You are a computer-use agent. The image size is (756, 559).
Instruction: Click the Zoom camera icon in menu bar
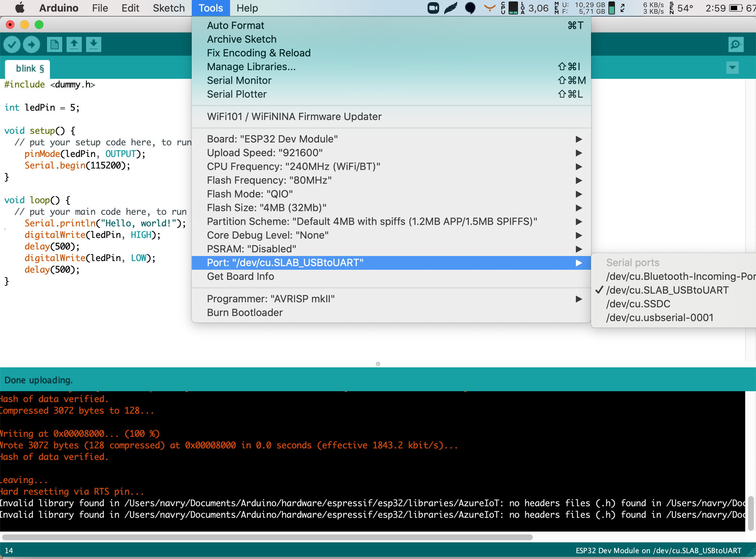(433, 8)
